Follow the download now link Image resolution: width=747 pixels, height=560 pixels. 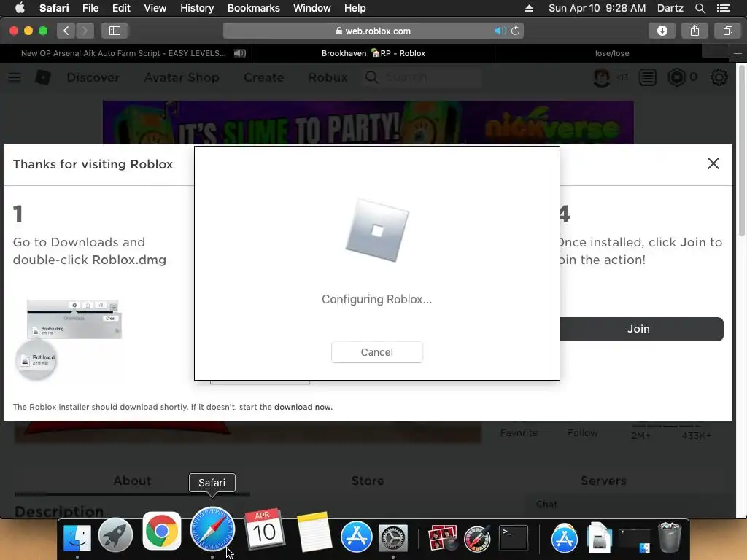click(303, 407)
